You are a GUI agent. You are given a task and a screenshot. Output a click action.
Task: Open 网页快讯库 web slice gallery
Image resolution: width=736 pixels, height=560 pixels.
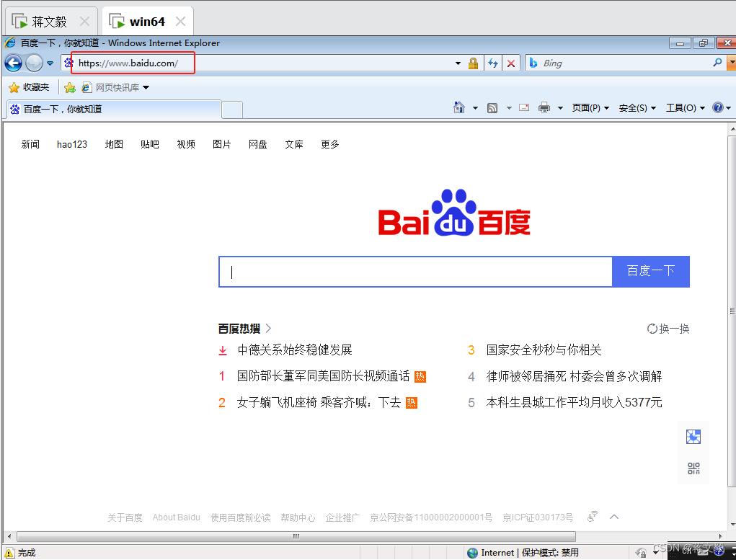115,87
